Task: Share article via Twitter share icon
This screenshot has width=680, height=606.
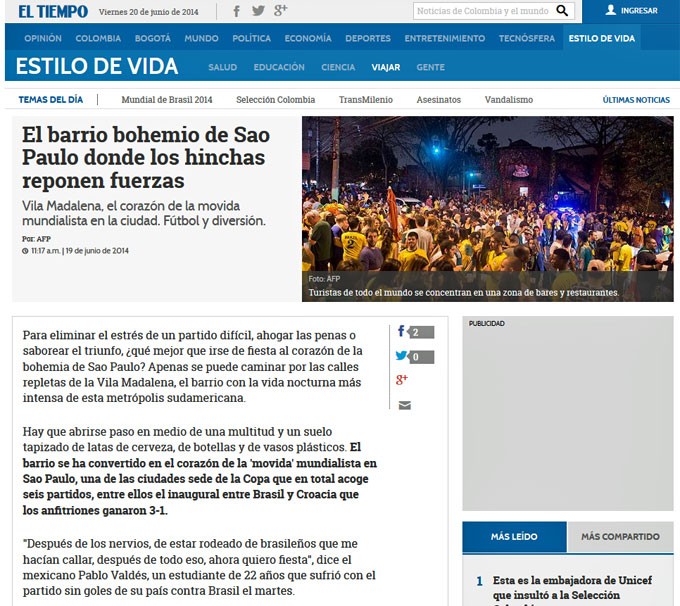Action: click(402, 356)
